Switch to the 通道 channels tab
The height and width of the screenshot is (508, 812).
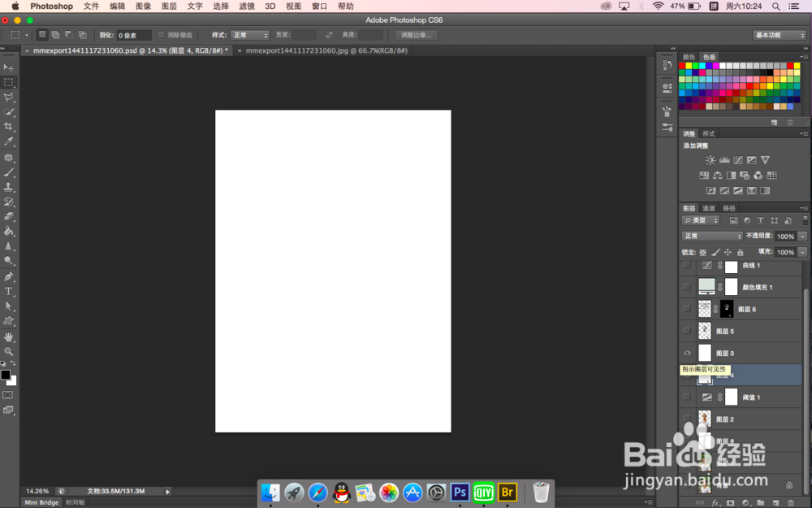point(709,208)
